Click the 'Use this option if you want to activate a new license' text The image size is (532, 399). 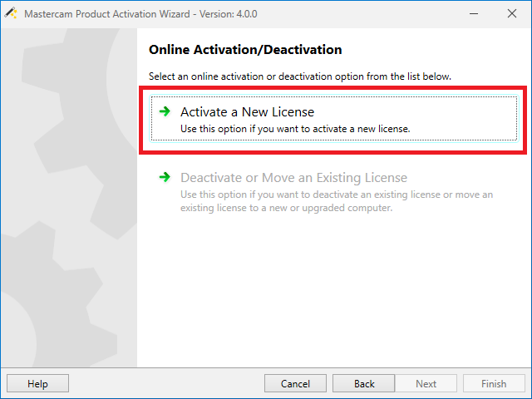coord(295,129)
